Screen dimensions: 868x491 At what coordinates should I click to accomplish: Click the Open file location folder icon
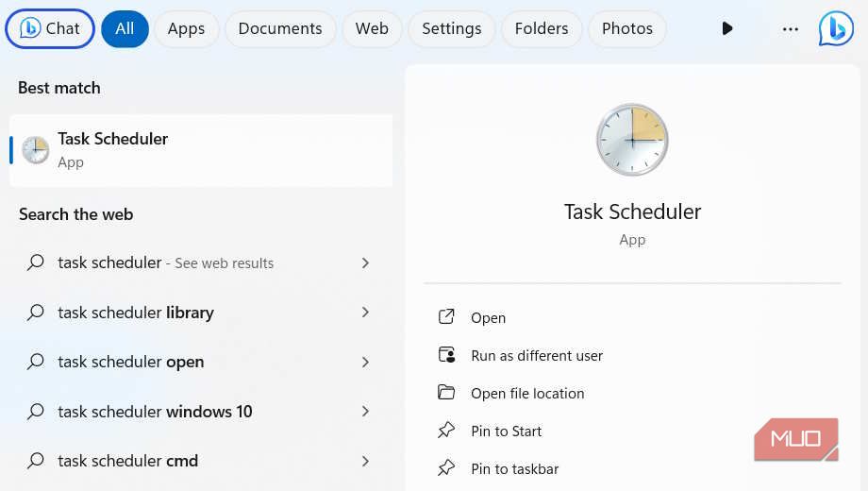click(x=446, y=393)
